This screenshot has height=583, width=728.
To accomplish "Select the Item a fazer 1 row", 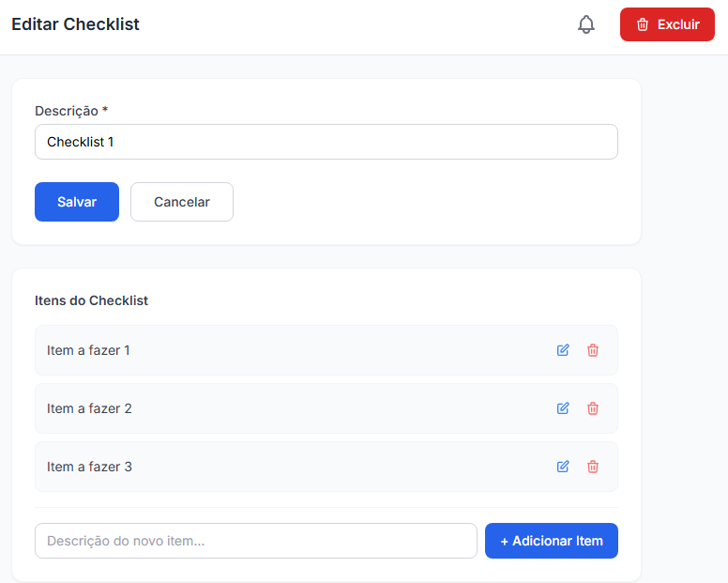I will point(326,350).
